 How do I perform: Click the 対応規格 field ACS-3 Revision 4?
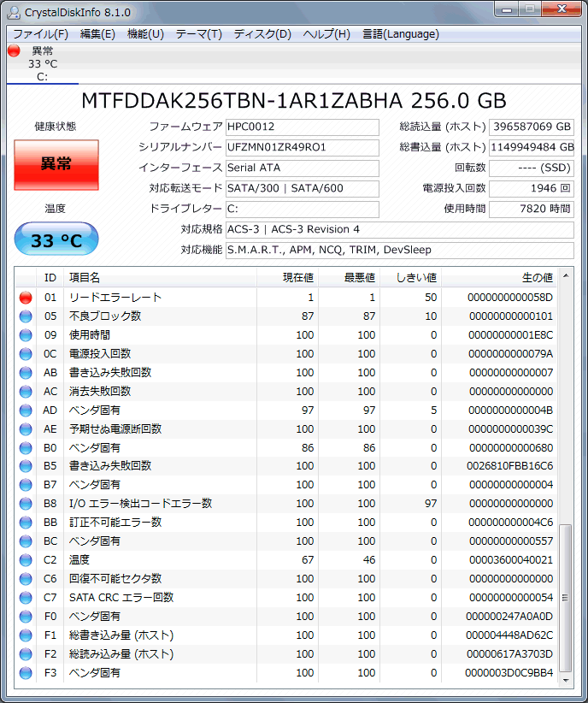(x=400, y=230)
